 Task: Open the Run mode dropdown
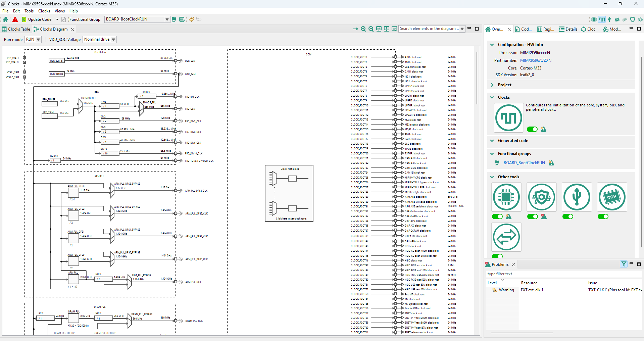[33, 39]
